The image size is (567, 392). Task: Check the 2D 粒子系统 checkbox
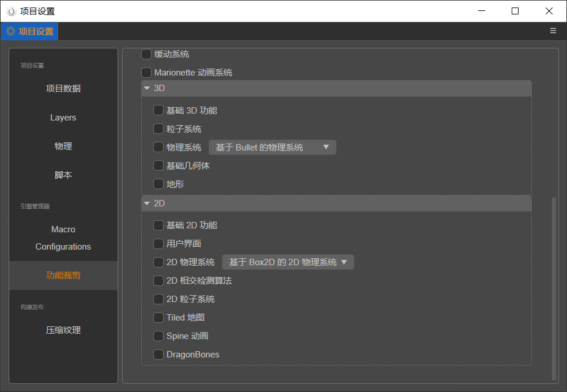[x=158, y=299]
